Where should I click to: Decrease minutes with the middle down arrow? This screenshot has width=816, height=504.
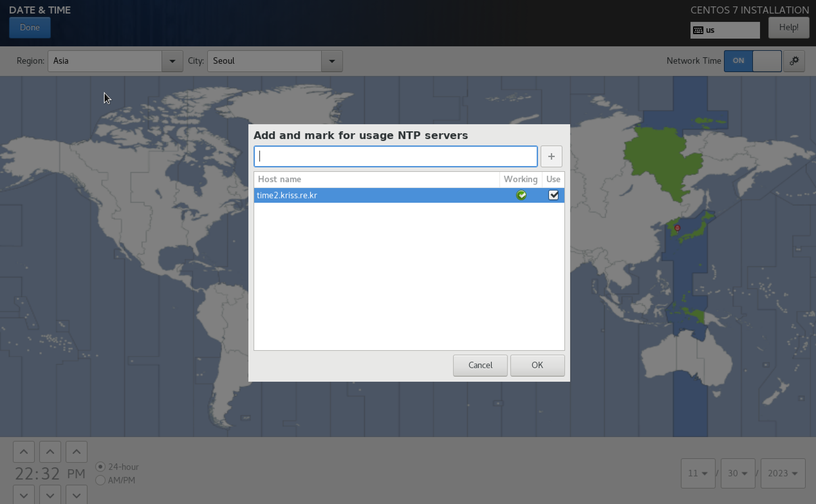point(50,495)
